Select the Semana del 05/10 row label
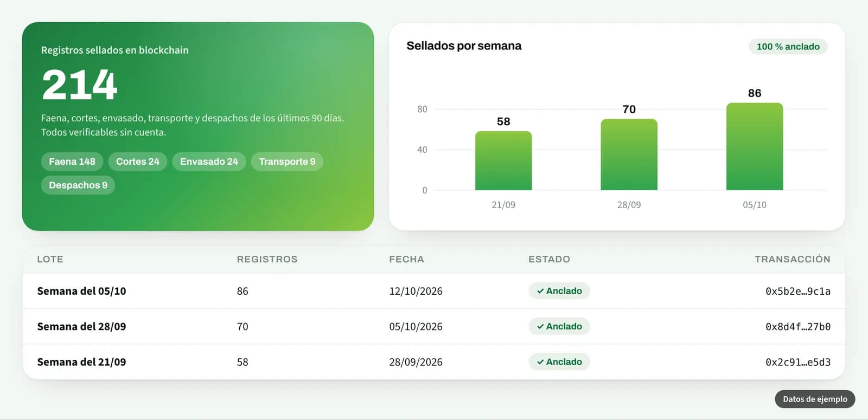This screenshot has height=420, width=868. point(81,291)
